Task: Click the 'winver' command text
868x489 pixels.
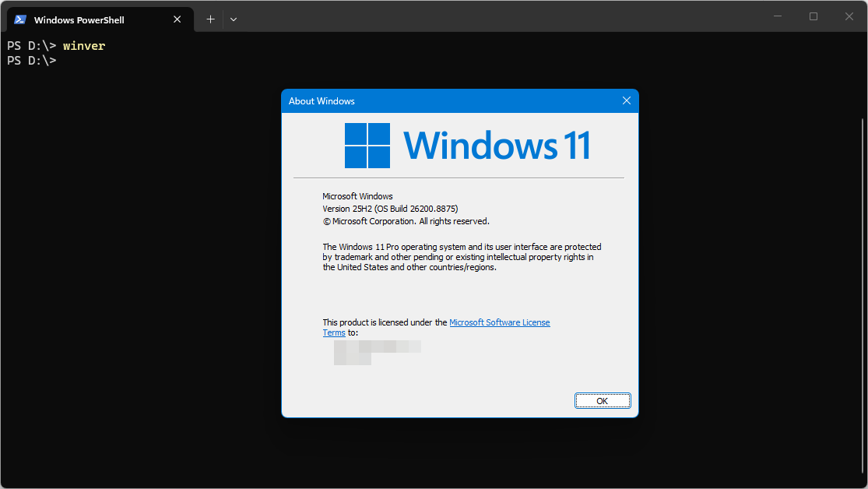Action: (84, 46)
